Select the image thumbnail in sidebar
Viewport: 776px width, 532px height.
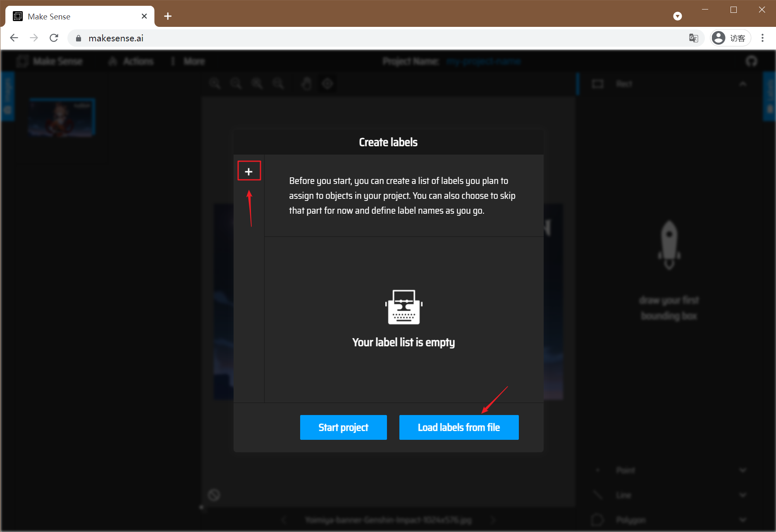[62, 117]
